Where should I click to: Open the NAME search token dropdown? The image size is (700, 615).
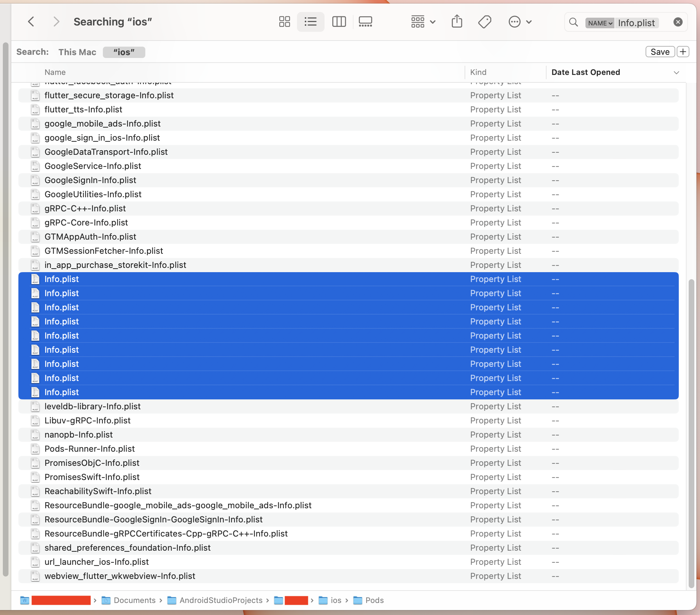click(600, 23)
